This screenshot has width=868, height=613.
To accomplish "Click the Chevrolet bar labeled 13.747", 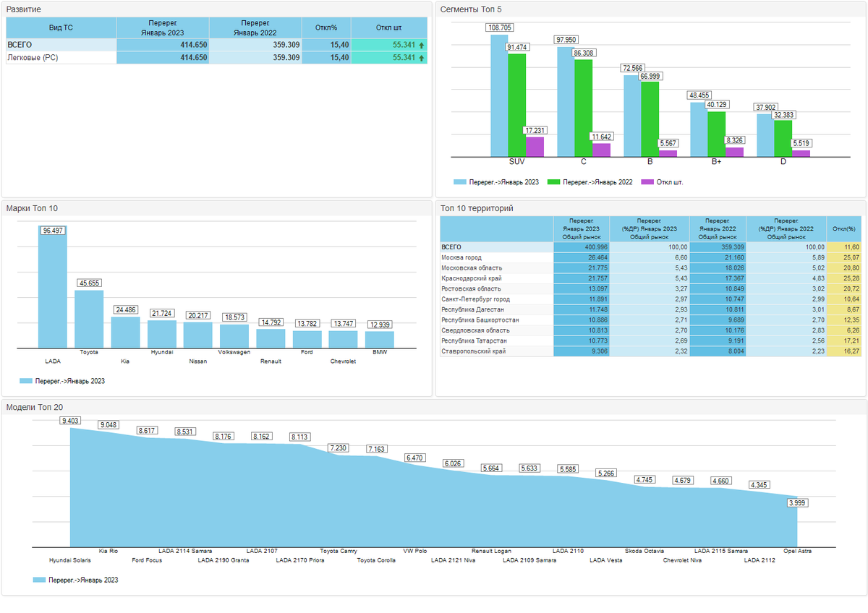I will coord(343,340).
